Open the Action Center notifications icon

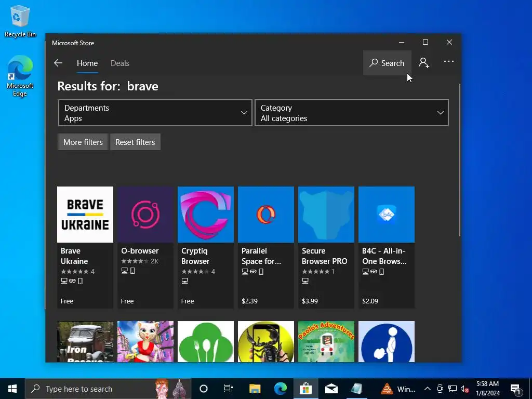point(515,389)
